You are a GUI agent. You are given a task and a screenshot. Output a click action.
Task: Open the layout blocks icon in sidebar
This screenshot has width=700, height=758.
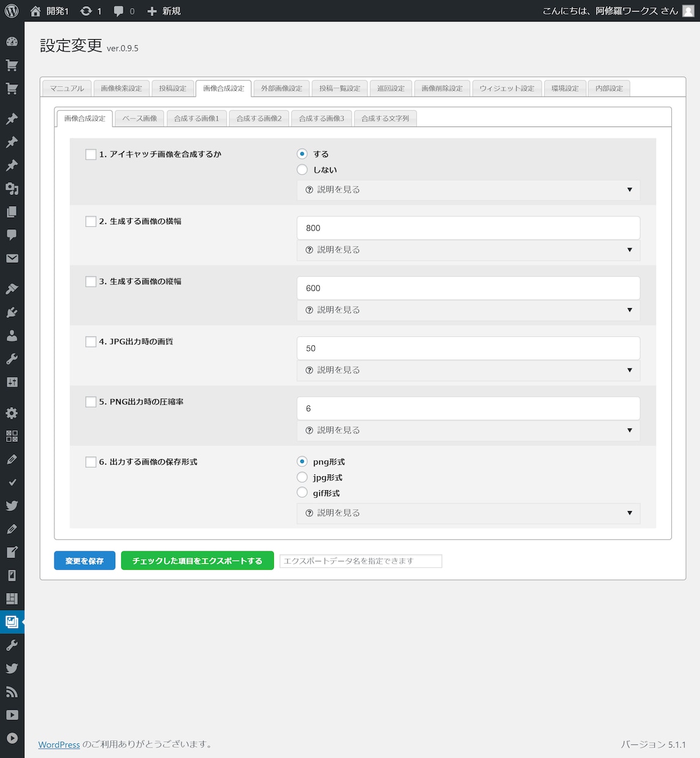click(12, 598)
